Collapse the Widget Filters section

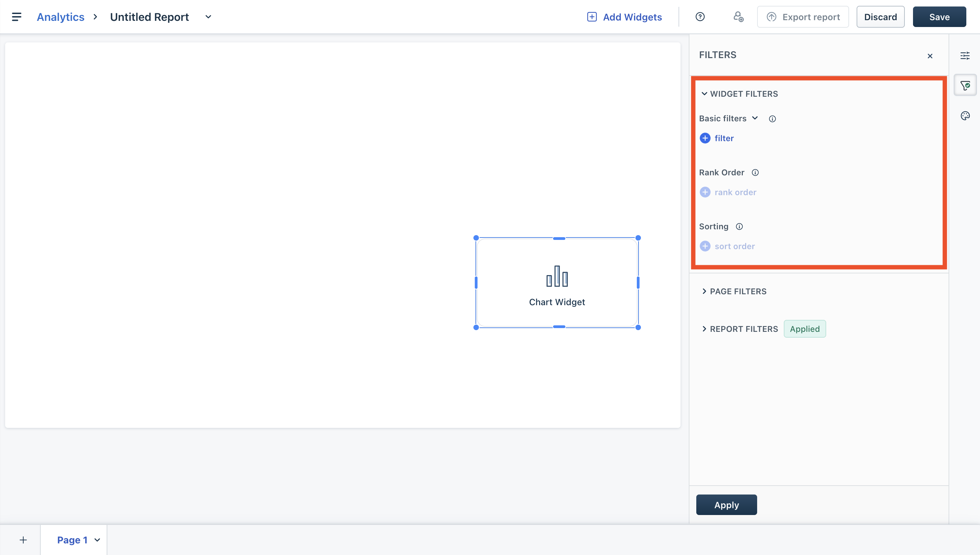[704, 94]
